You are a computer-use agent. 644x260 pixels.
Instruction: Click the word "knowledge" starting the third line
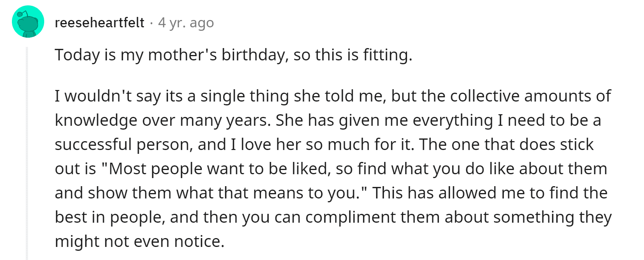(96, 120)
